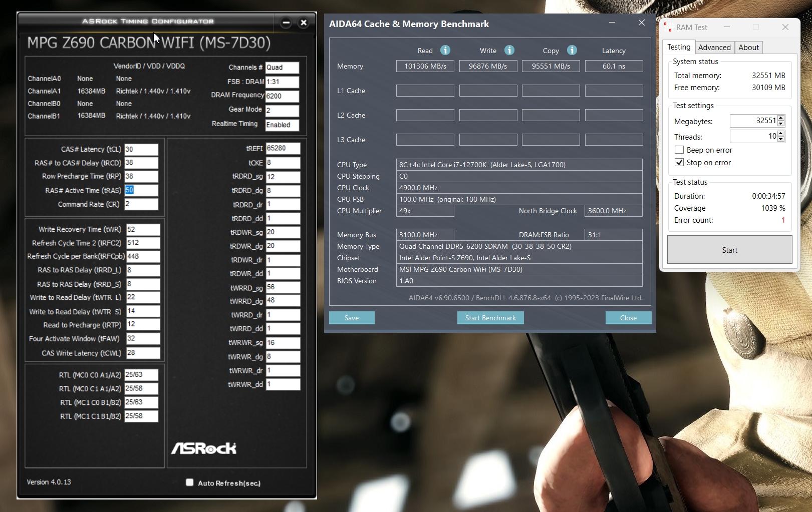Viewport: 812px width, 512px height.
Task: Click the Write Recovery Time (tWR) field
Action: [143, 229]
